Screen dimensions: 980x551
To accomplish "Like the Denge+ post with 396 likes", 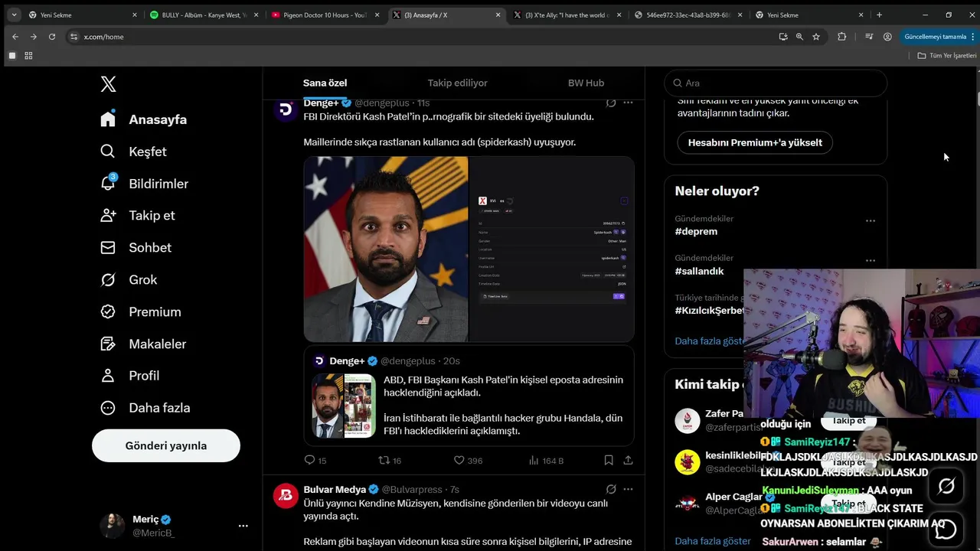I will point(459,460).
